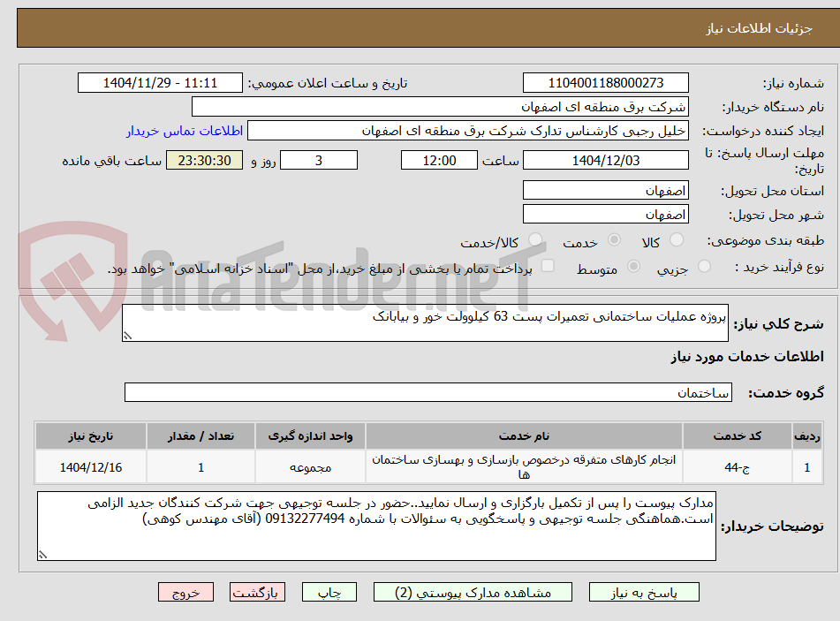Click the deadline date field 1404/12/03
Screen dimensions: 840x621
(605, 160)
